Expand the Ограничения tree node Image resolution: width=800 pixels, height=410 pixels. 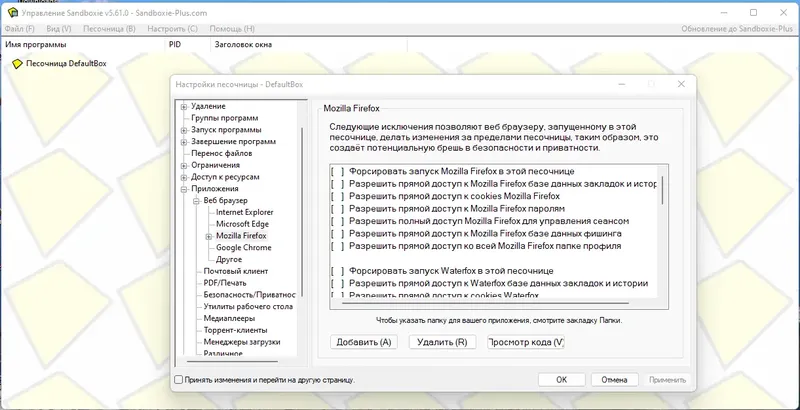point(184,165)
